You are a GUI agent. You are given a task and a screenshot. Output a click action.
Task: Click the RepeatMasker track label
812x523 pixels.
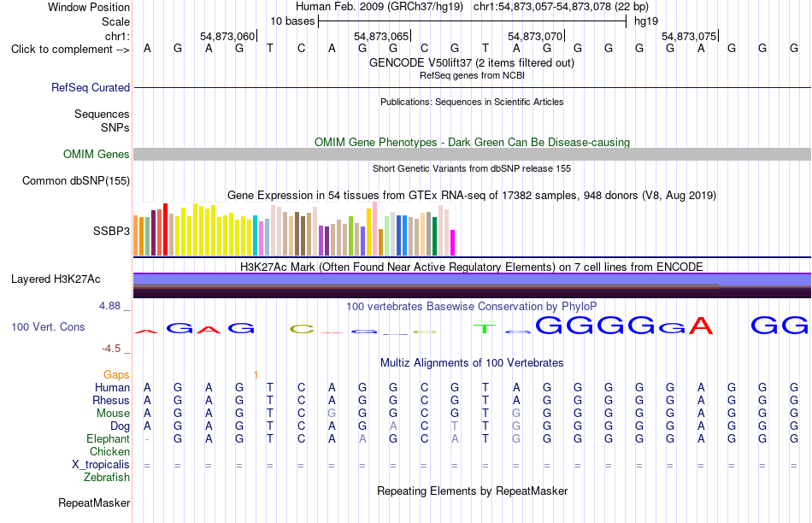click(x=94, y=502)
